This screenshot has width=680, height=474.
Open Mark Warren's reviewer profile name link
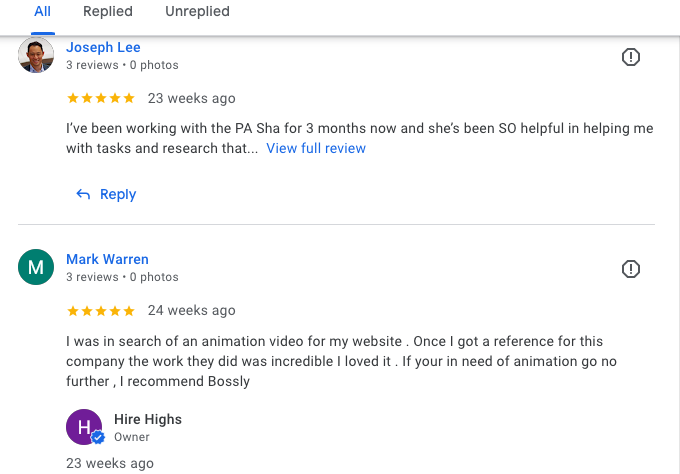(x=107, y=259)
